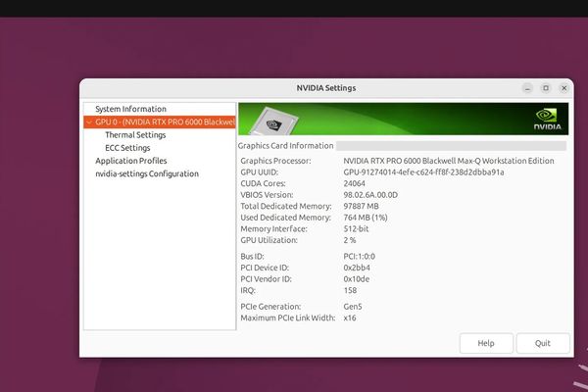Image resolution: width=588 pixels, height=392 pixels.
Task: Minimize the NVIDIA Settings window
Action: tap(527, 88)
